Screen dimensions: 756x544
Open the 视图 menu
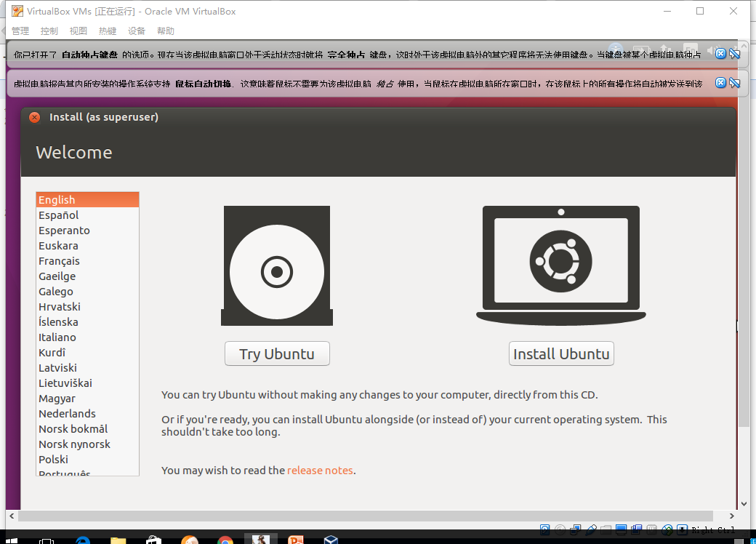point(78,31)
